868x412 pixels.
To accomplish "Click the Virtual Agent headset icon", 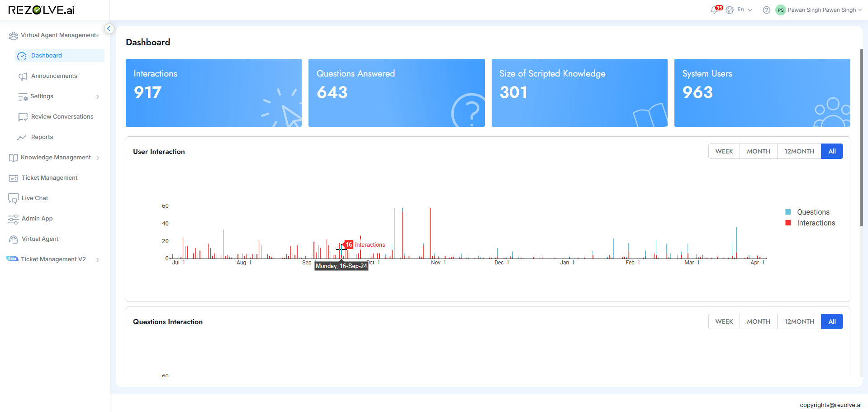I will [x=14, y=239].
